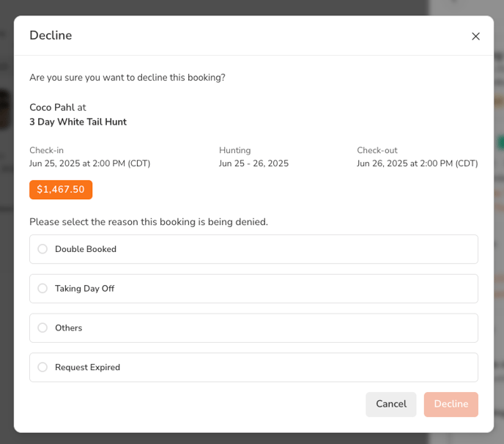This screenshot has height=444, width=504.
Task: Click the Decline dialog heading
Action: pyautogui.click(x=51, y=35)
